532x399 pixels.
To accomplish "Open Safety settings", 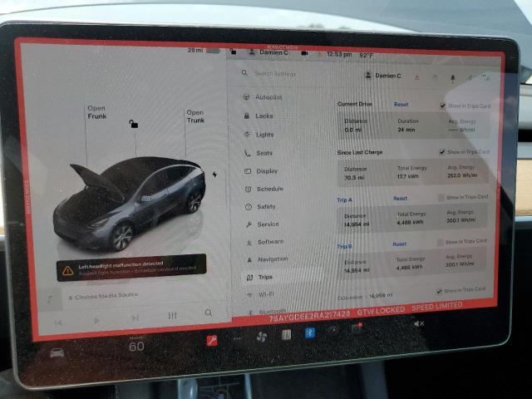I will coord(260,207).
